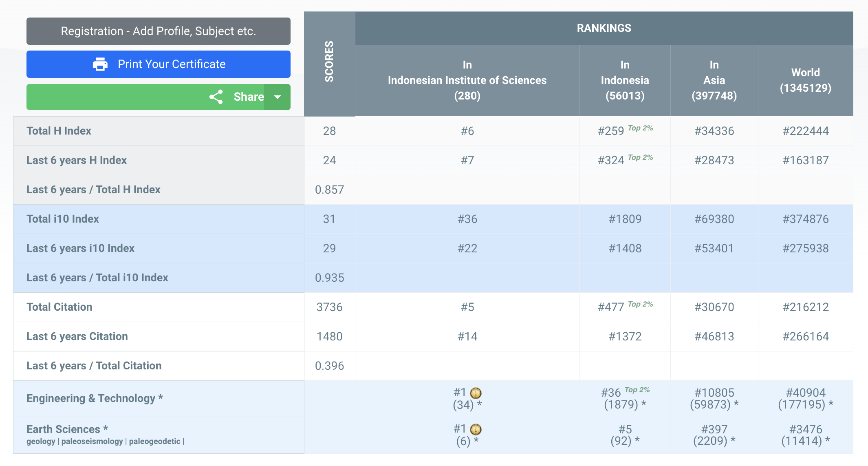
Task: Click Asia rank #69380
Action: 714,219
